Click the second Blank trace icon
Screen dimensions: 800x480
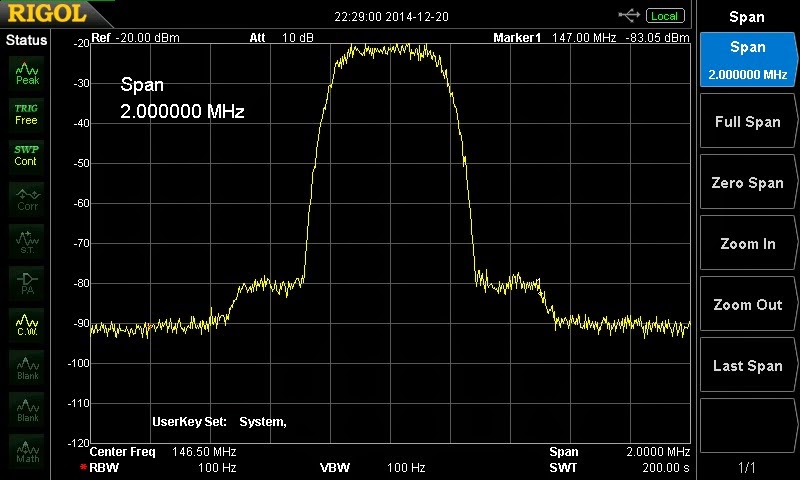pos(27,410)
